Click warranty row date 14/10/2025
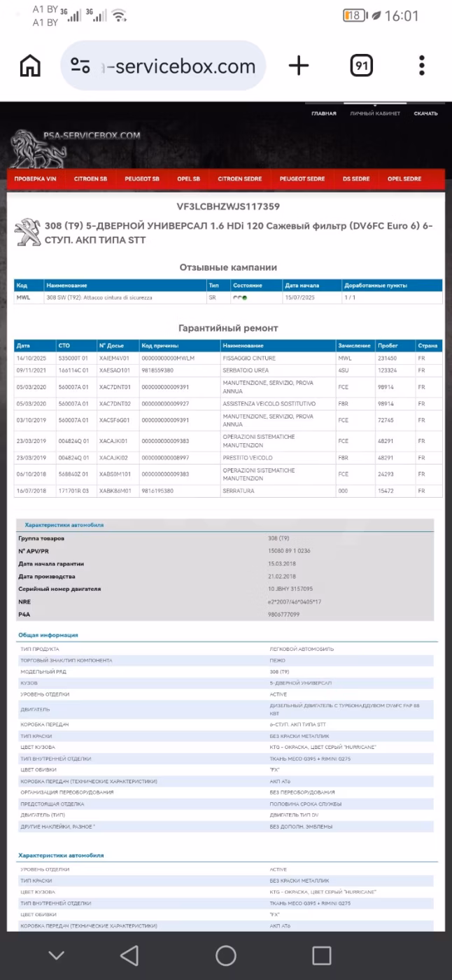This screenshot has height=980, width=452. (x=30, y=358)
